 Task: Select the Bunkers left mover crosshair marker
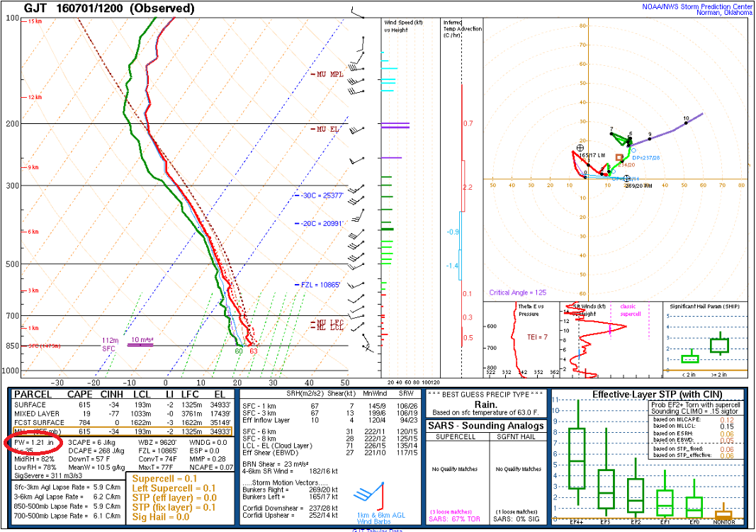click(580, 147)
